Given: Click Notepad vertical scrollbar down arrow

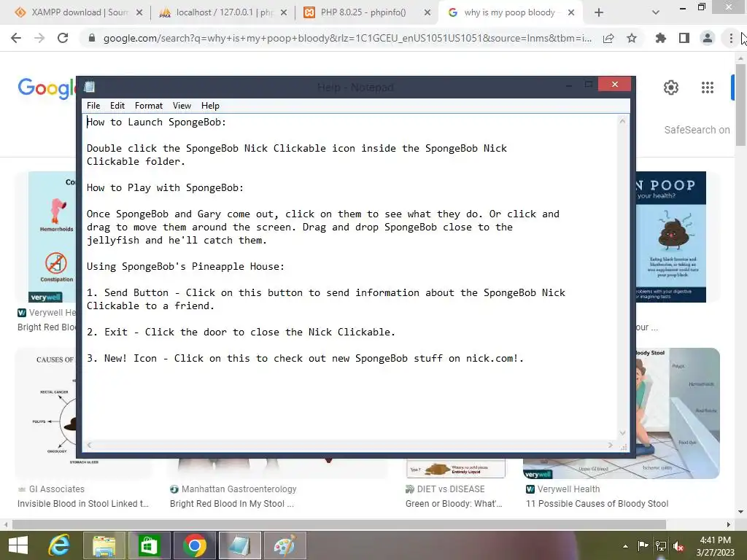Looking at the screenshot, I should (622, 433).
